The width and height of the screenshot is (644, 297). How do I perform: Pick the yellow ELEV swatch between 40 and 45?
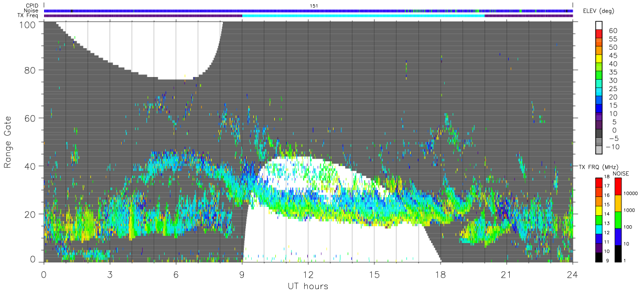(599, 60)
